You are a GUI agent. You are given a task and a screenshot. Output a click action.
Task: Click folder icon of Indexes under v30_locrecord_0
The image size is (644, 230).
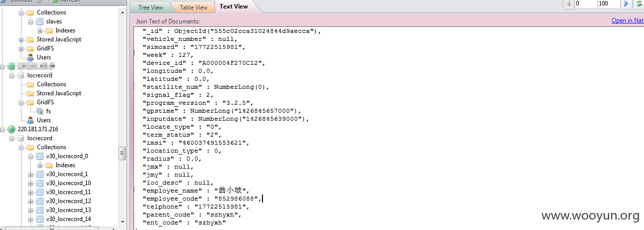tap(49, 165)
